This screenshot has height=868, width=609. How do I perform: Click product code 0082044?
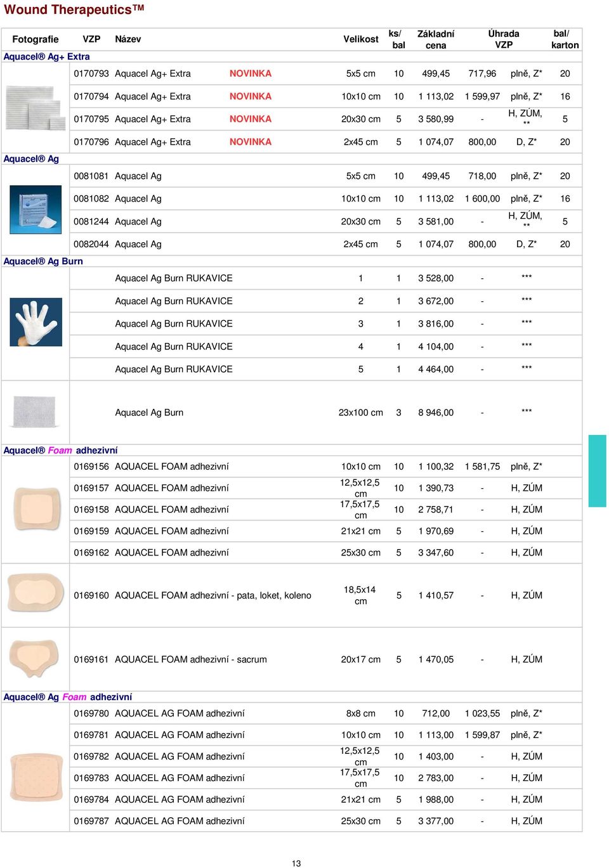pyautogui.click(x=91, y=244)
